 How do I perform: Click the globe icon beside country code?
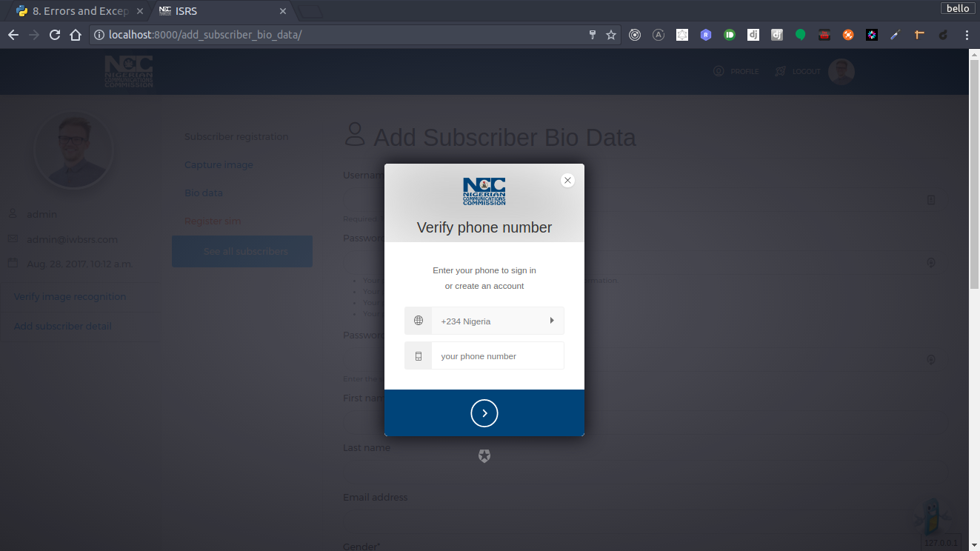click(419, 321)
